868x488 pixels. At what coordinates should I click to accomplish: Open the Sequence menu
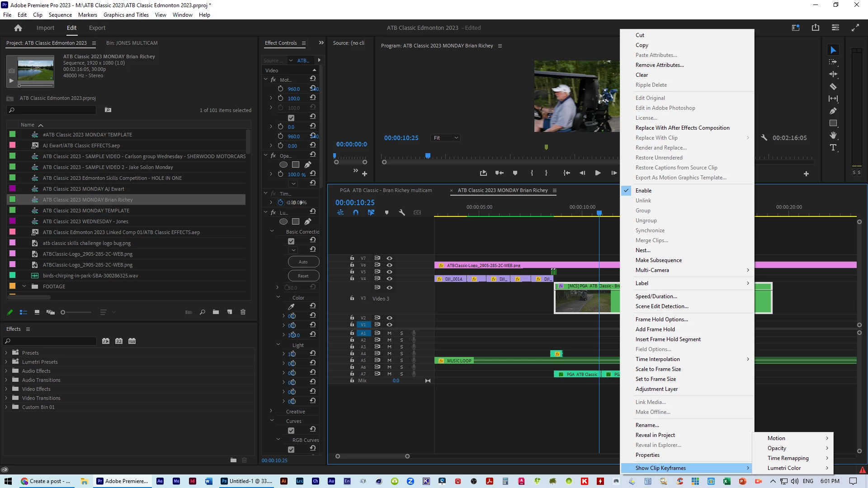click(60, 15)
